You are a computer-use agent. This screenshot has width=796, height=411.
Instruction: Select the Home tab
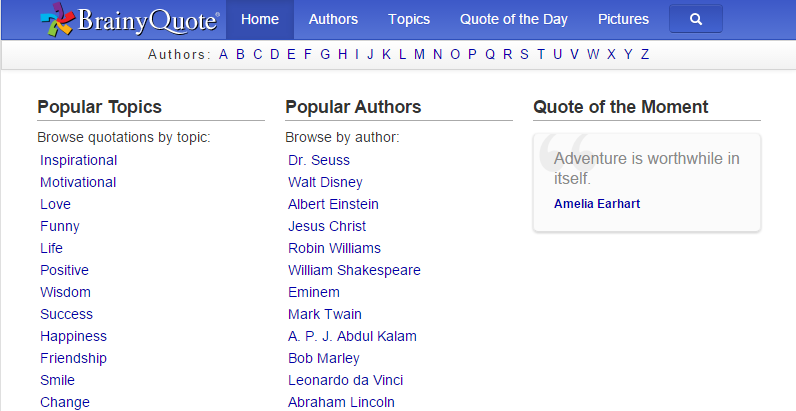[259, 19]
